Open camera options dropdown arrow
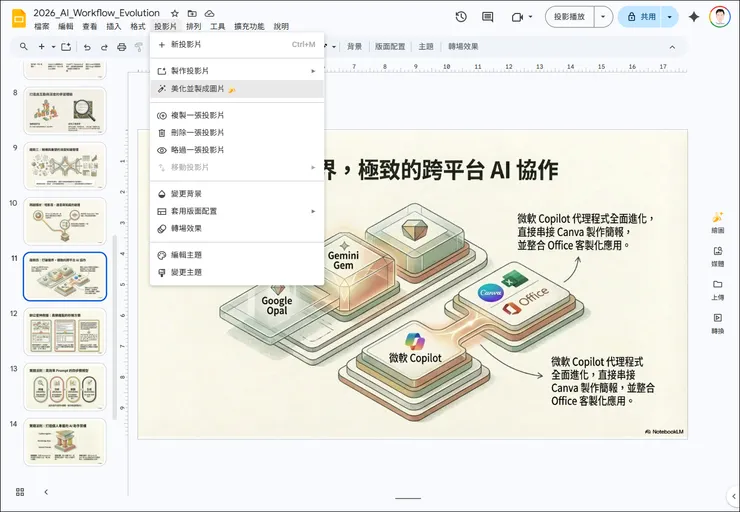Image resolution: width=740 pixels, height=512 pixels. tap(530, 17)
